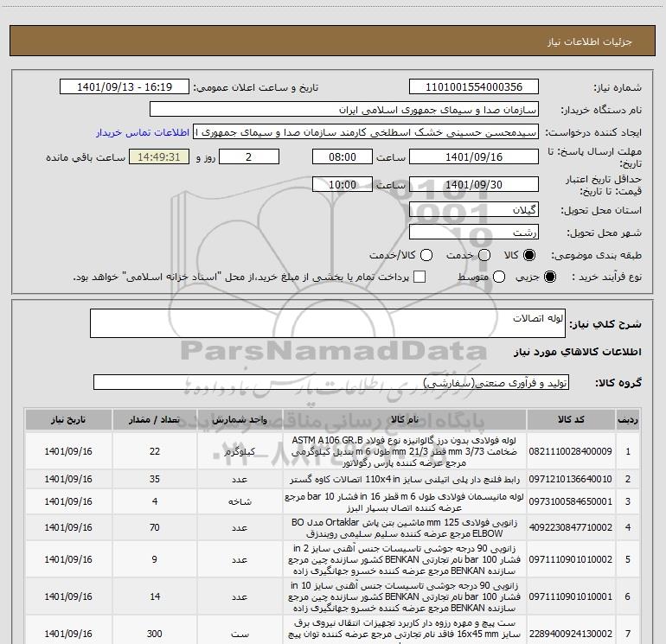
Task: Toggle the اسناد خزانه اسلامی payment checkbox
Action: point(419,277)
